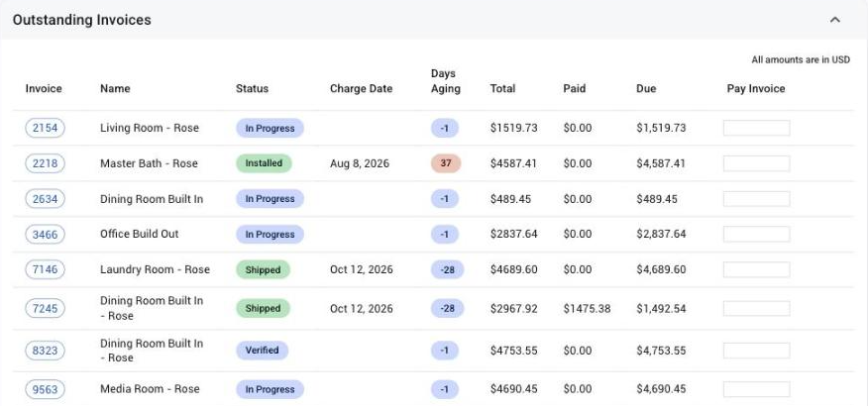Screen dimensions: 868x406
Task: Open invoice 2154 link
Action: [x=45, y=128]
